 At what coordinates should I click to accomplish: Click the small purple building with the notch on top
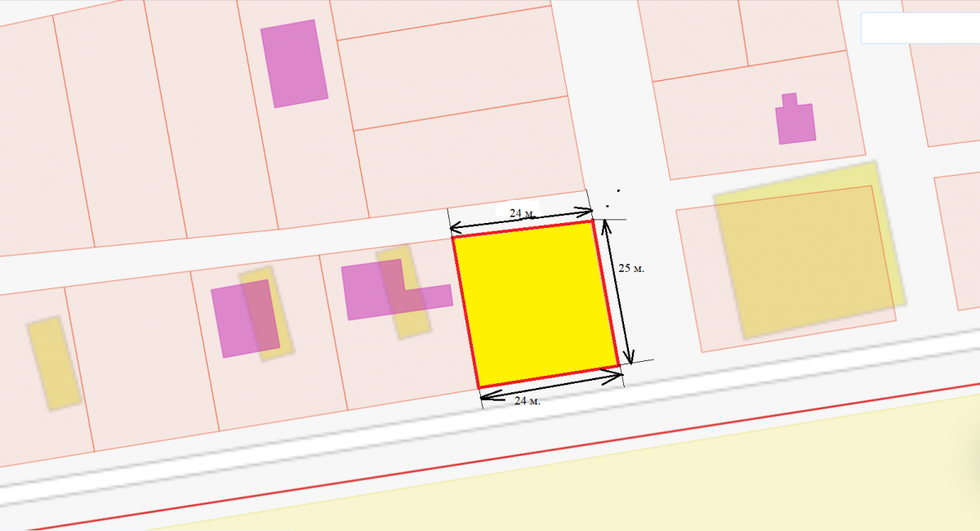click(795, 122)
